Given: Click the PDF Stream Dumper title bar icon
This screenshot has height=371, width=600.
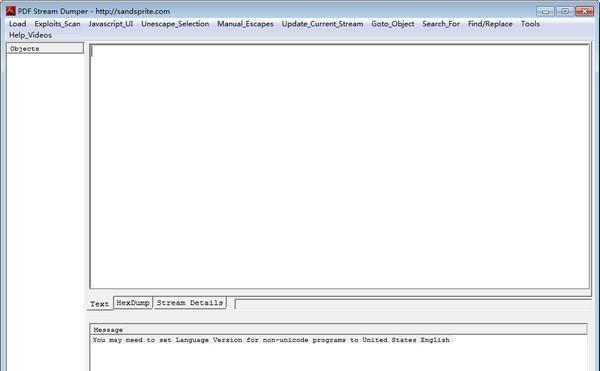Looking at the screenshot, I should click(11, 11).
